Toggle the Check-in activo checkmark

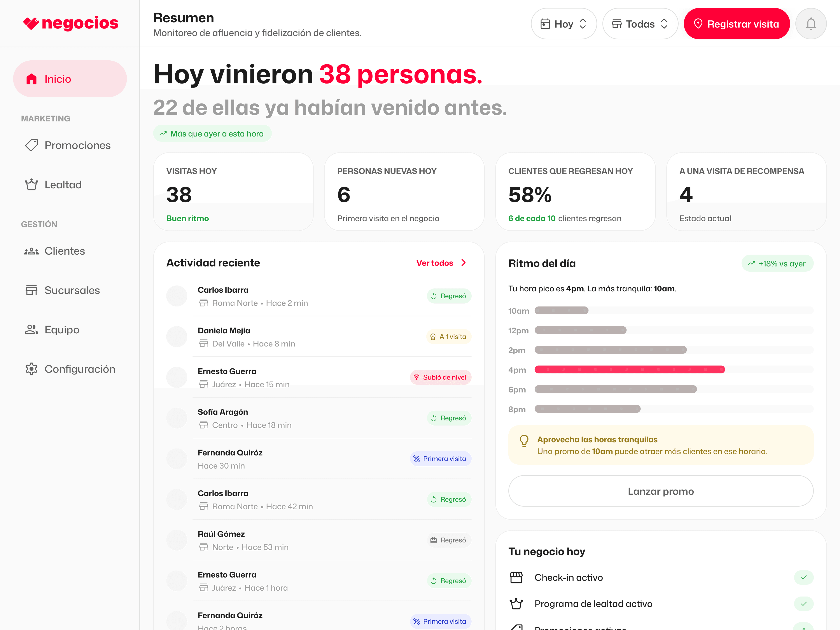coord(803,577)
